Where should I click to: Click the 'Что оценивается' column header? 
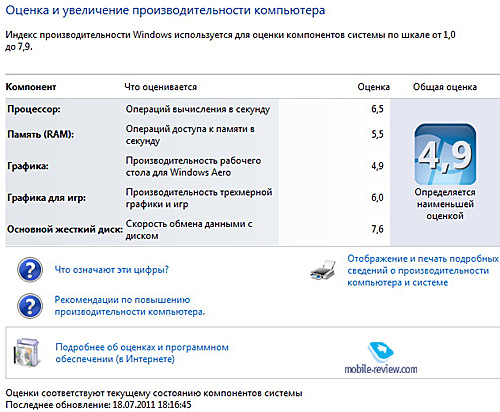coord(161,87)
